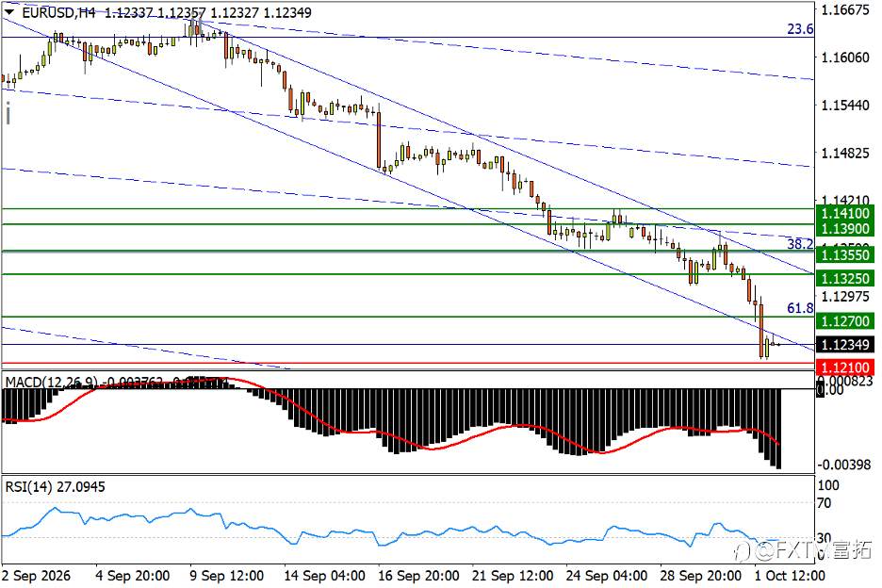Select the 1.13900 green price label
The image size is (882, 588).
point(845,229)
